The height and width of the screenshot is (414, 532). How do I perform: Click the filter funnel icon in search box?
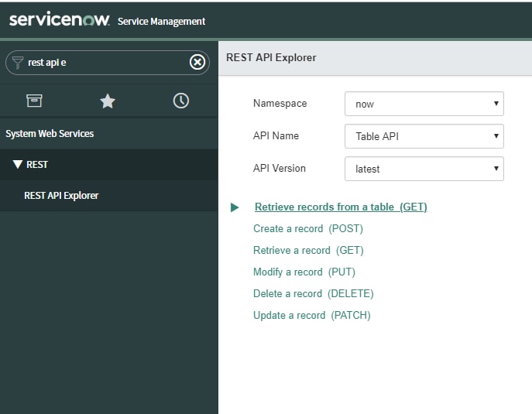[17, 63]
